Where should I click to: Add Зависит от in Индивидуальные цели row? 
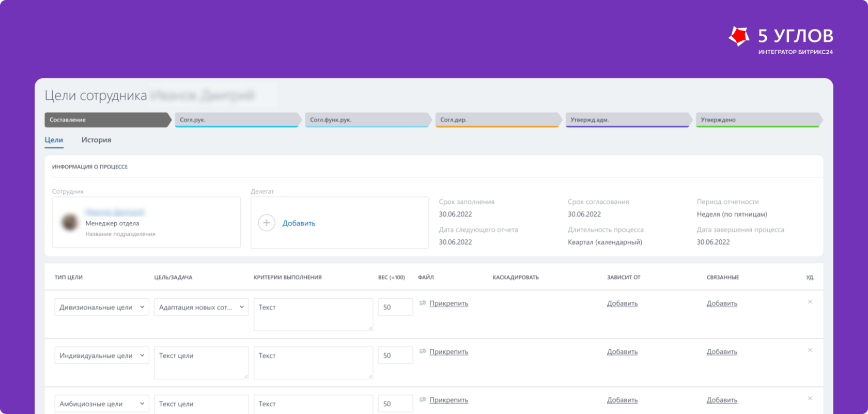622,352
